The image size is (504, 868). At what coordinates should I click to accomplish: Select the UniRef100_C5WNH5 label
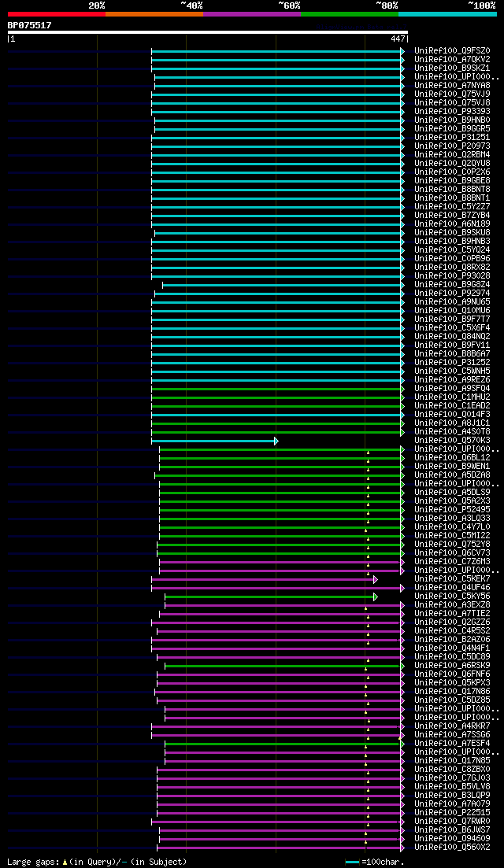click(452, 371)
